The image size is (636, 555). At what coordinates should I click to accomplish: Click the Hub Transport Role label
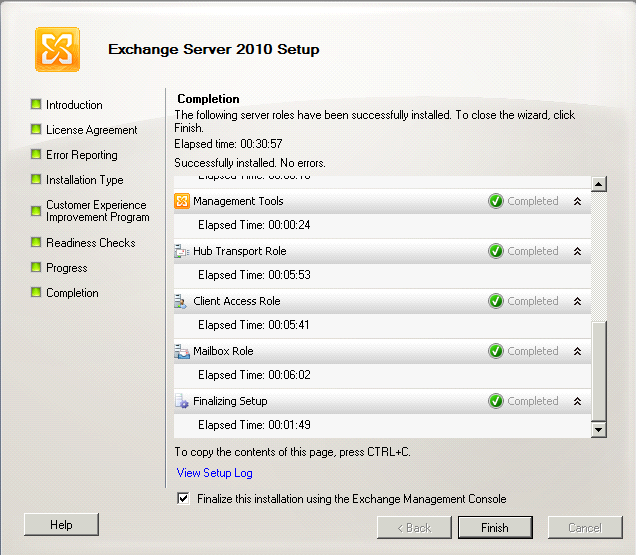click(x=240, y=251)
